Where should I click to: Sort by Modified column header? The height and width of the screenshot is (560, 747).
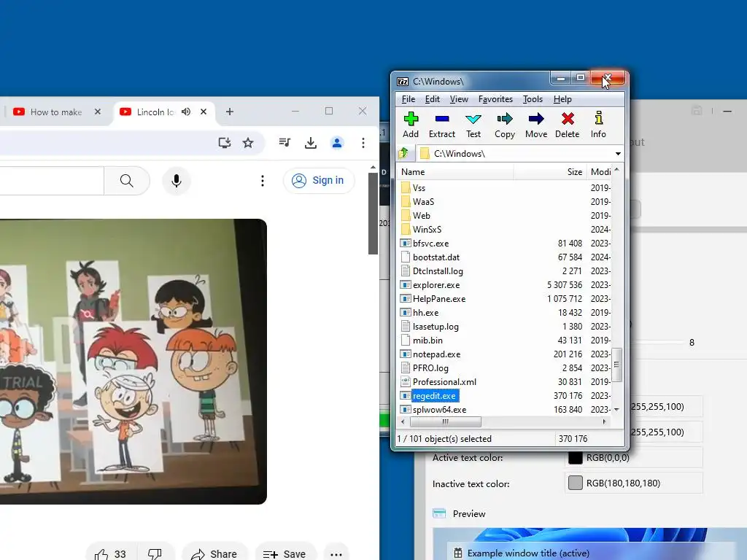tap(600, 172)
